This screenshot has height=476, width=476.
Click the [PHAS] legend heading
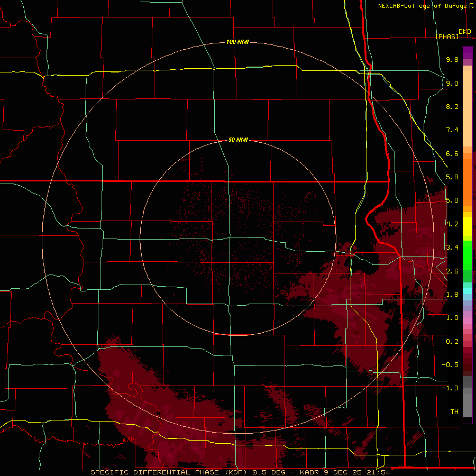pos(447,36)
